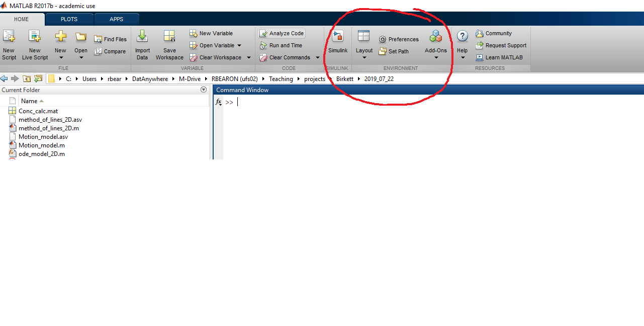Click the Add-Ons cubes icon
Image resolution: width=644 pixels, height=326 pixels.
click(436, 37)
